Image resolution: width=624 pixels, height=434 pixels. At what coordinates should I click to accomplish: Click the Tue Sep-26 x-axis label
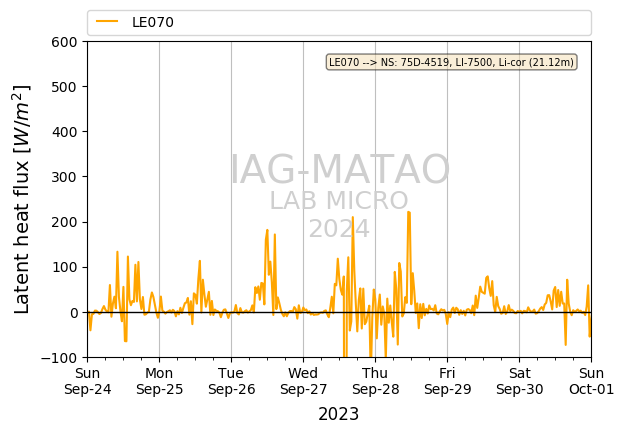tap(231, 381)
